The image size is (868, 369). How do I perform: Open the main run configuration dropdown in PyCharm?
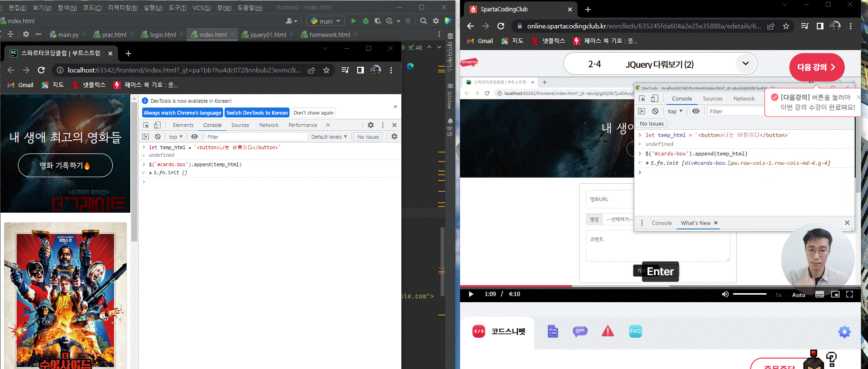[326, 21]
